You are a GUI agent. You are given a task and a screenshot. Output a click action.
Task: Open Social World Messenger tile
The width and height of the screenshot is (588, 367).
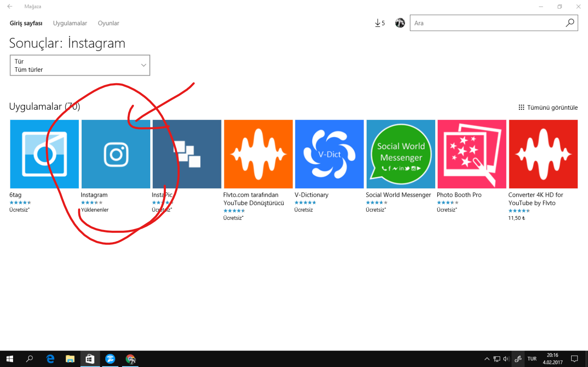point(401,154)
